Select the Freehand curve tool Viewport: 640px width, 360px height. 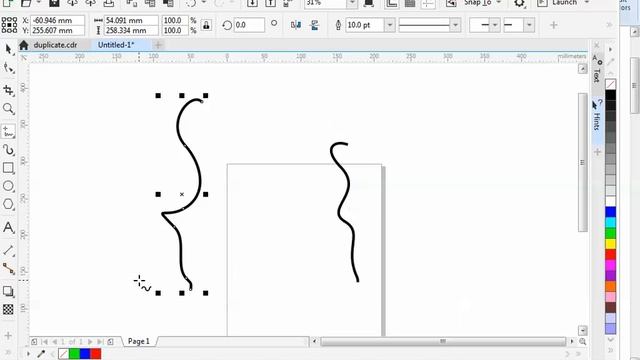coord(9,131)
